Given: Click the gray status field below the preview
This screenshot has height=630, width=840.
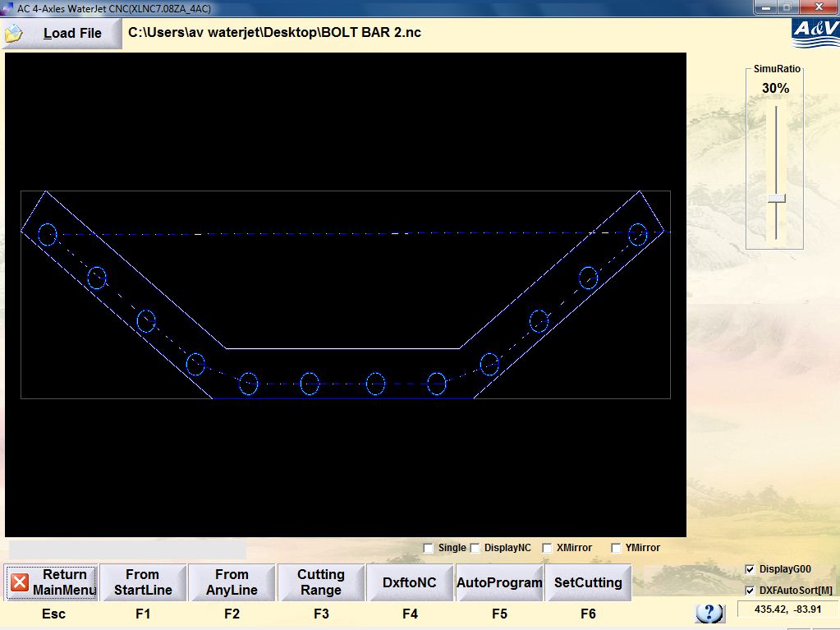Looking at the screenshot, I should [127, 550].
